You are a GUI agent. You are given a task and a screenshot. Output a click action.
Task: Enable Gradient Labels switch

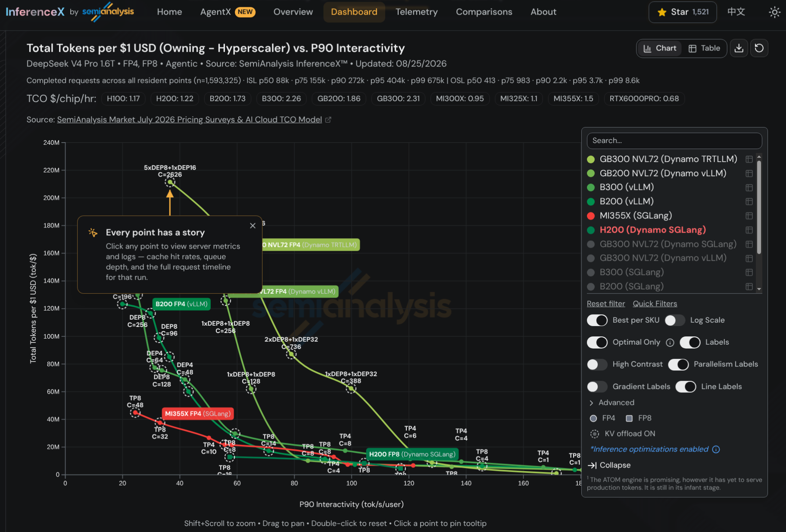[597, 387]
